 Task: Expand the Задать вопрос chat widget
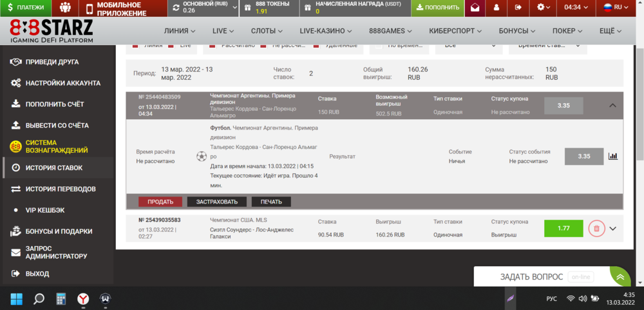pos(552,276)
